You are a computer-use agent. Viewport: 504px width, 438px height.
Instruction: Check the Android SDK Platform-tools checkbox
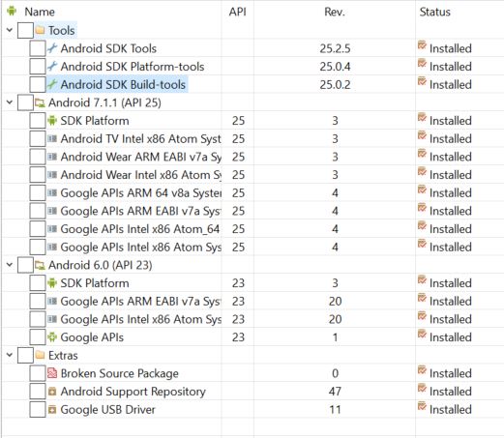point(38,67)
